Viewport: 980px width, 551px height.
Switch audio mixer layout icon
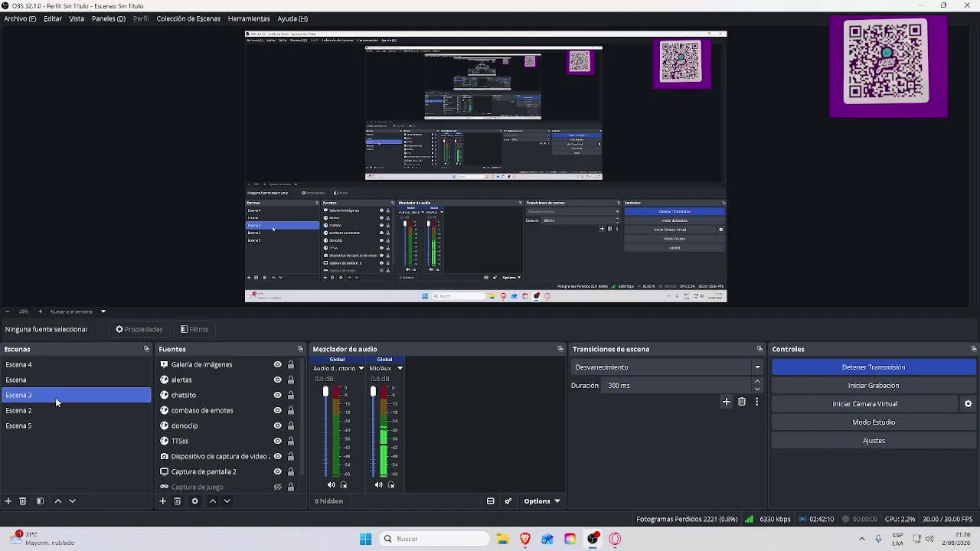(491, 501)
